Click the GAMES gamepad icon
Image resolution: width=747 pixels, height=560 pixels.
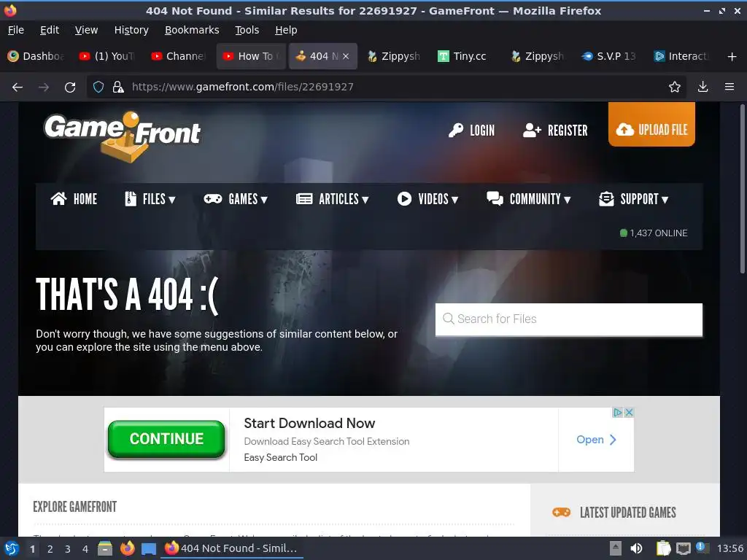(x=213, y=198)
